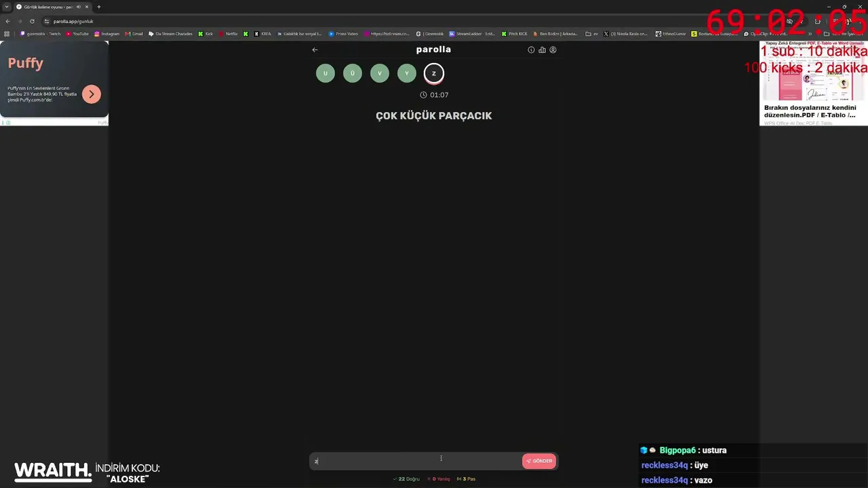Open the Netflix bookmark
Image resolution: width=868 pixels, height=488 pixels.
point(229,33)
